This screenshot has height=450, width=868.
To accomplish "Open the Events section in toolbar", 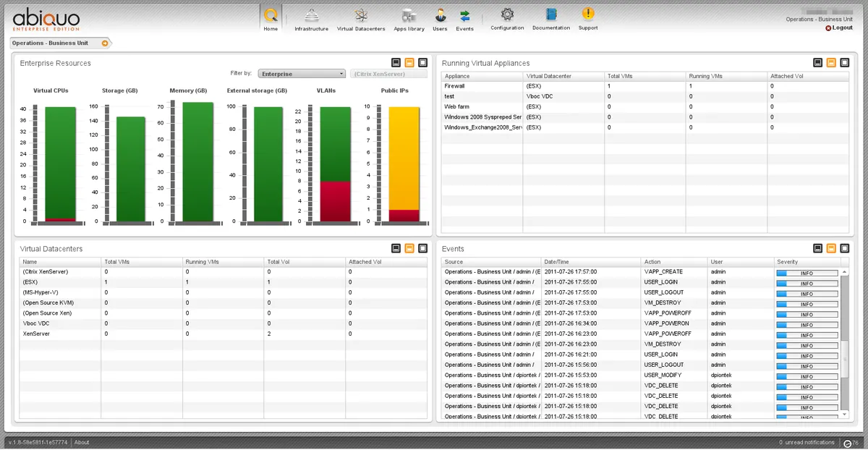I will tap(464, 20).
